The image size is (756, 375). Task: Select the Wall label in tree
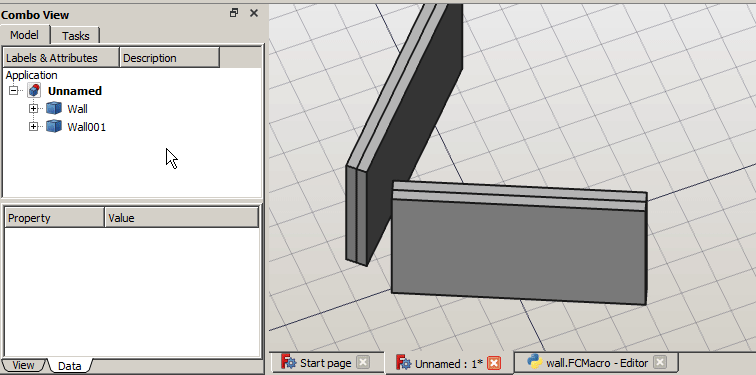tap(77, 109)
